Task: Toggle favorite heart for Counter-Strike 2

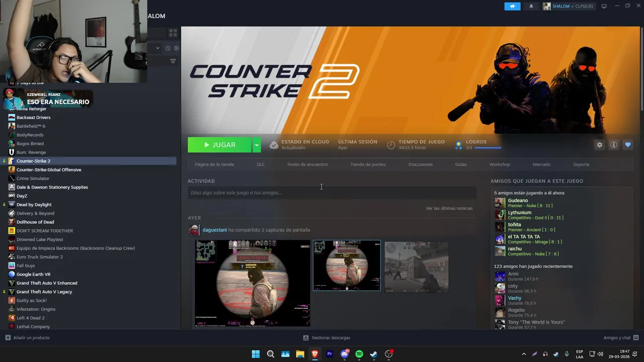Action: pos(628,145)
